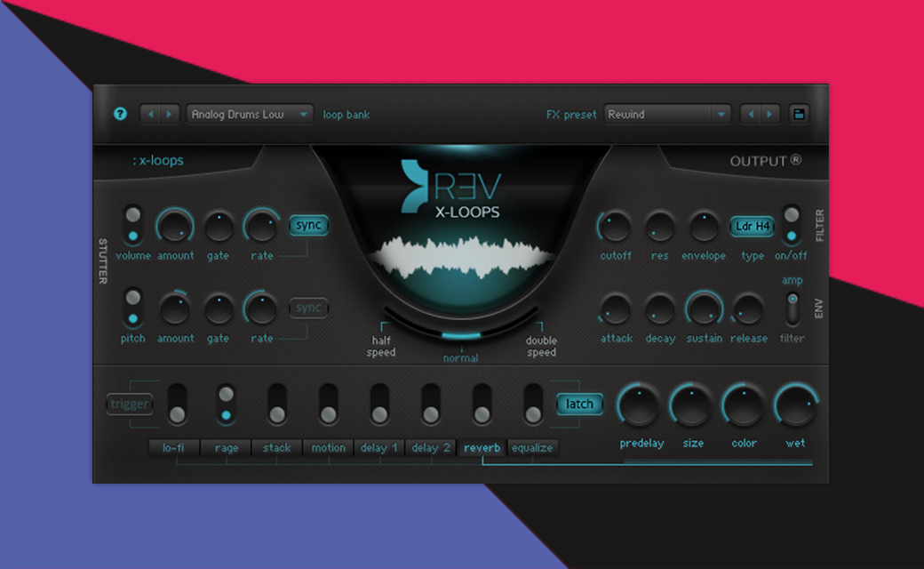924x569 pixels.
Task: Go to next loop bank
Action: coord(169,114)
